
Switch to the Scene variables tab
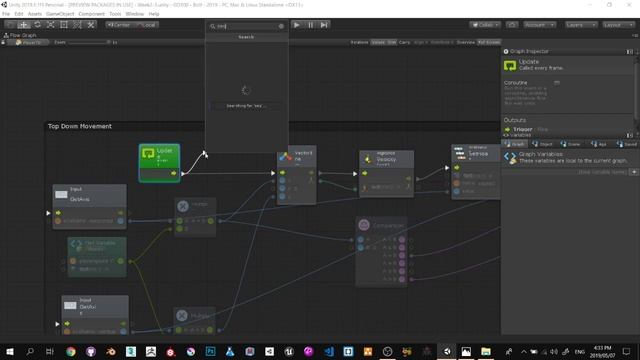click(x=571, y=144)
